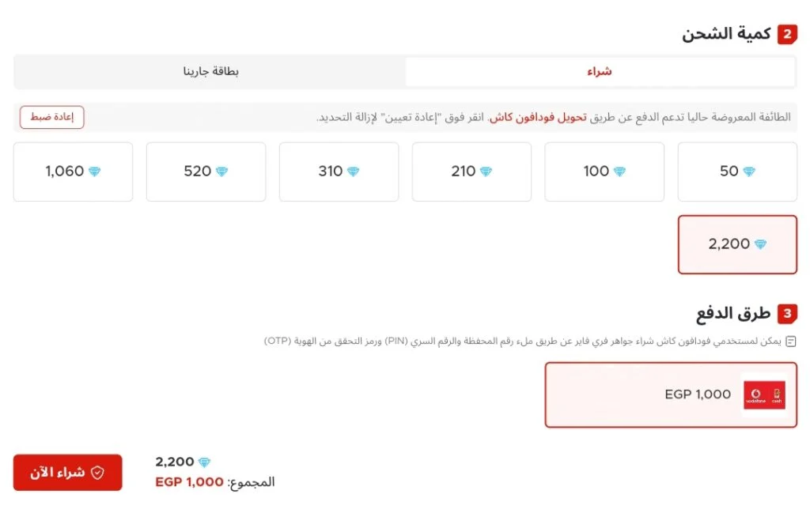
Task: Click the step 3 number badge
Action: (x=787, y=314)
